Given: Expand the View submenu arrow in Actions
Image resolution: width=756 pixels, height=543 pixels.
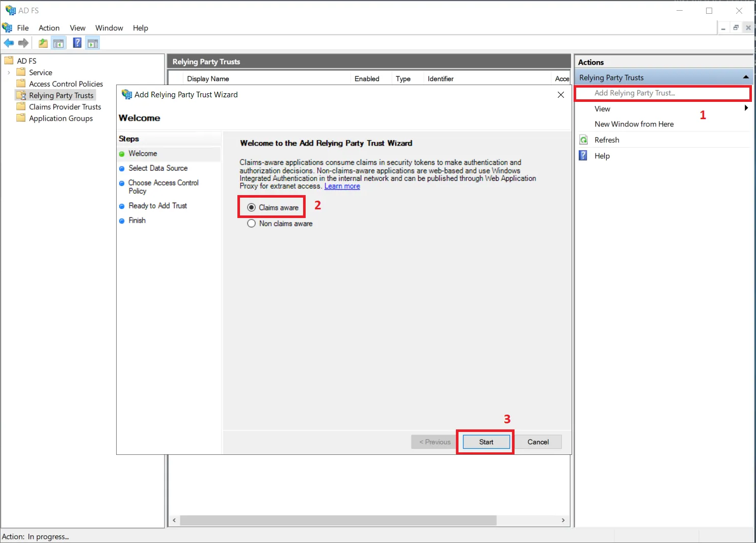Looking at the screenshot, I should coord(746,108).
